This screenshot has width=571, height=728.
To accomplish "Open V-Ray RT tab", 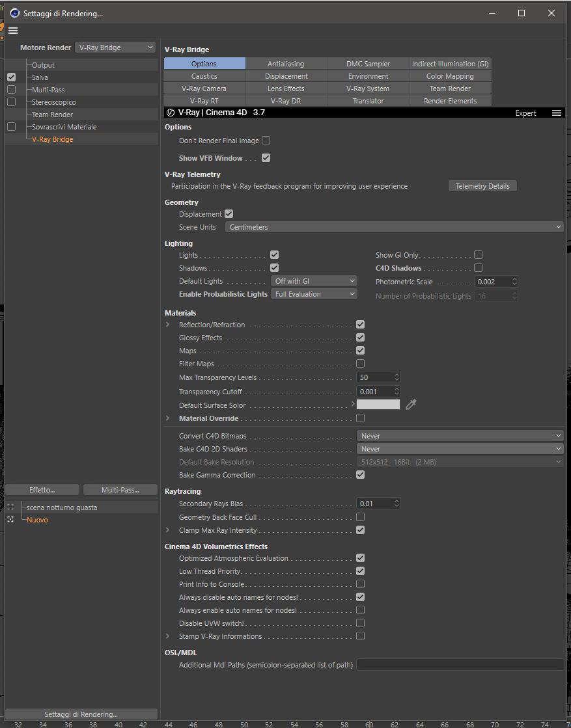I will pos(204,101).
